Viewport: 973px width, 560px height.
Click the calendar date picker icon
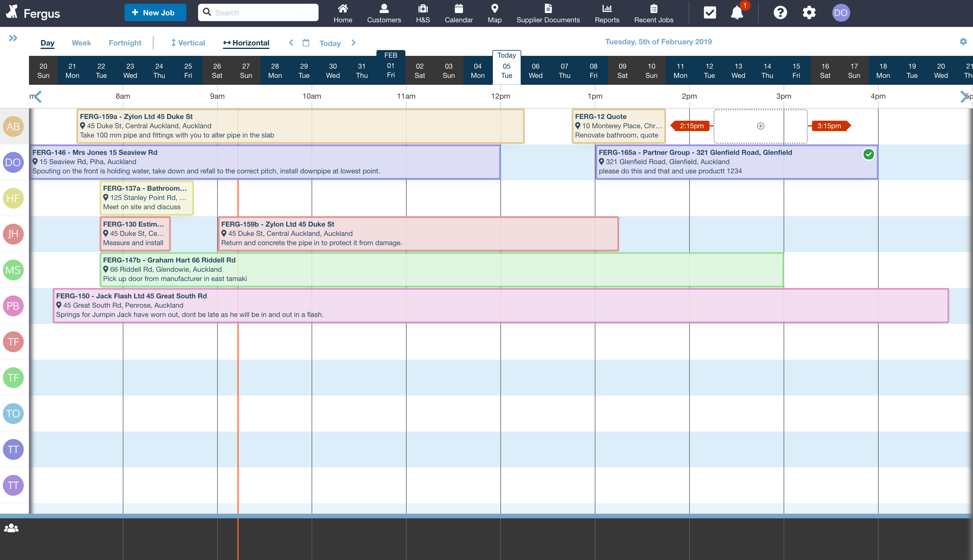tap(306, 43)
